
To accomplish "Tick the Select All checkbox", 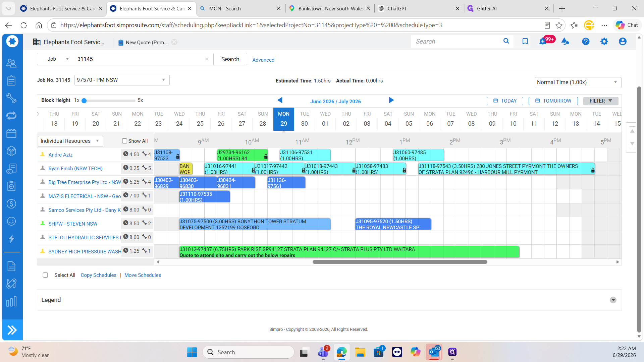I will pos(45,275).
